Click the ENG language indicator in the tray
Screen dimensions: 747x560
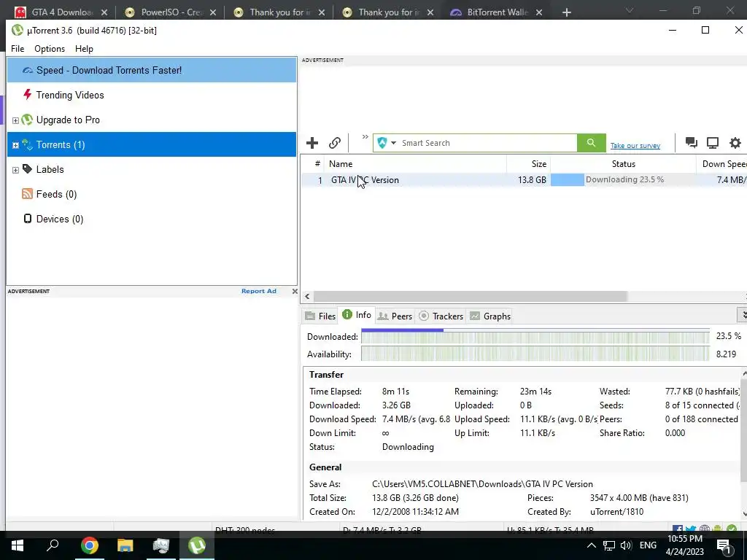coord(648,545)
